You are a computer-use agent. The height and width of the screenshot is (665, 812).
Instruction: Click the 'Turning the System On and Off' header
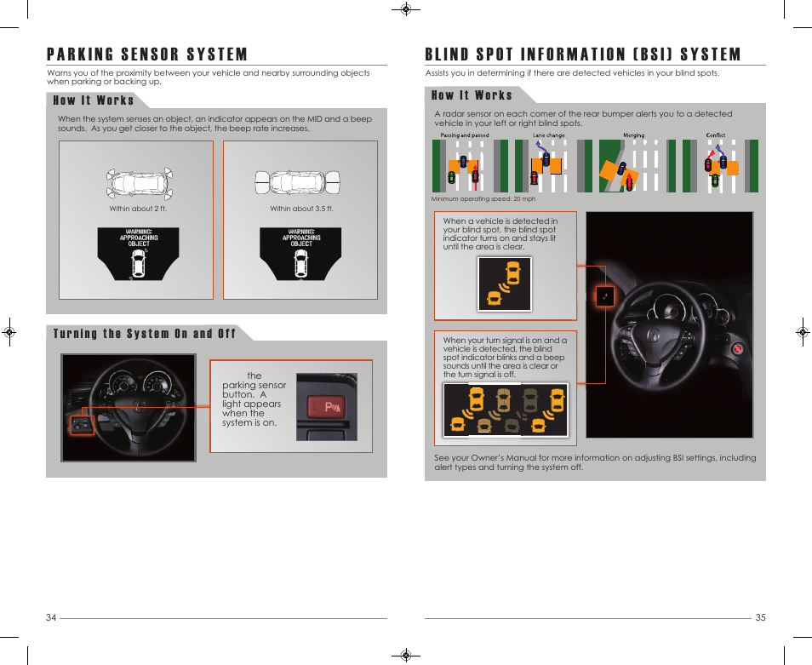(145, 334)
